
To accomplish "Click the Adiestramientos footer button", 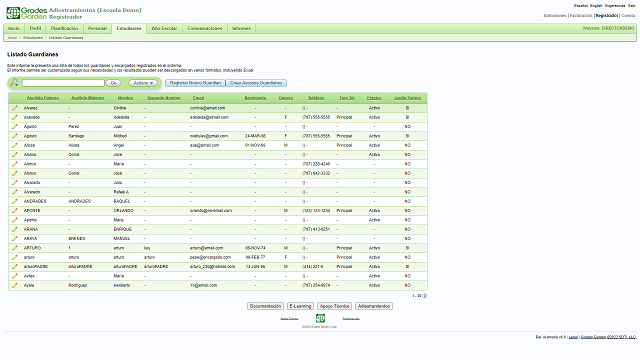I will pos(374,306).
